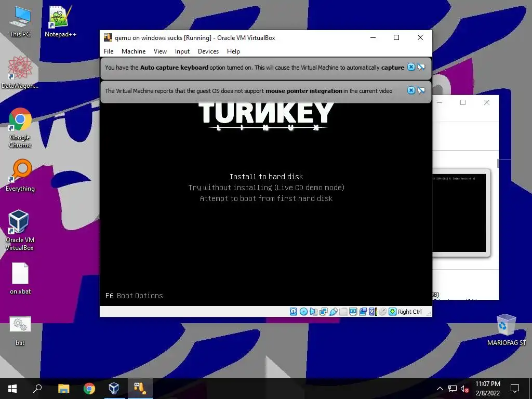
Task: Select Everything search desktop shortcut
Action: [20, 176]
